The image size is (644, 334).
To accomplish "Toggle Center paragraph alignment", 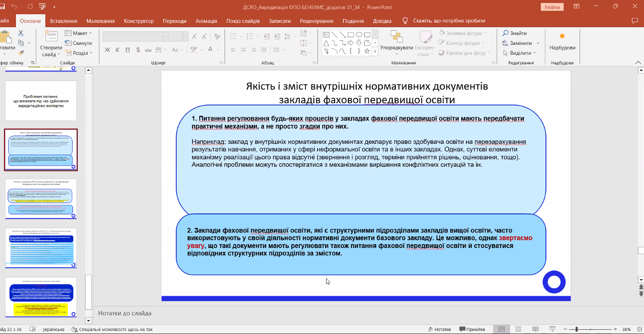I will tap(243, 50).
